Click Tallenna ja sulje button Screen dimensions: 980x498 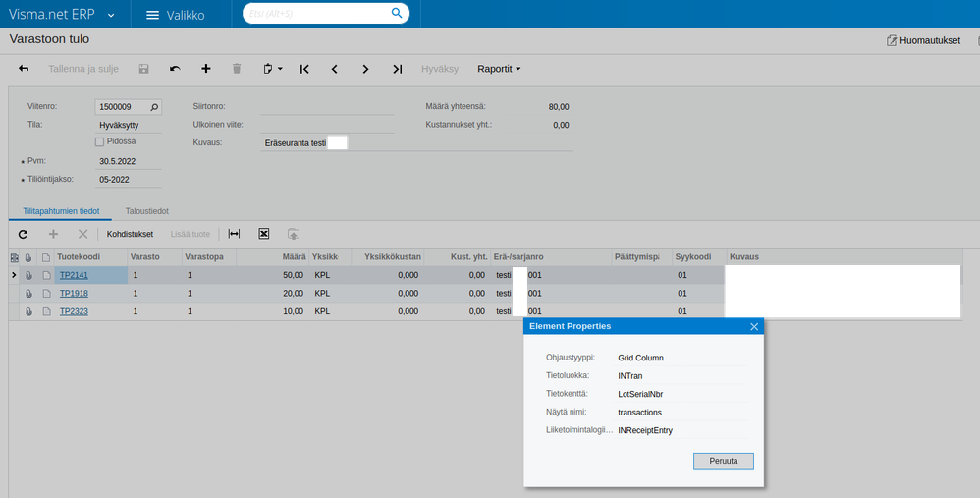pos(83,69)
